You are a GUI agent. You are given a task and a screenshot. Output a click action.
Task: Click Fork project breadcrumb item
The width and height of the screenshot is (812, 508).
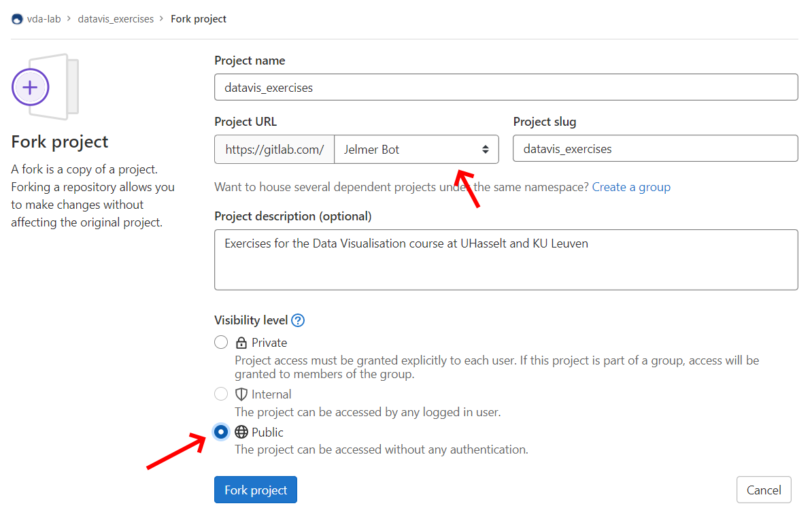tap(199, 19)
